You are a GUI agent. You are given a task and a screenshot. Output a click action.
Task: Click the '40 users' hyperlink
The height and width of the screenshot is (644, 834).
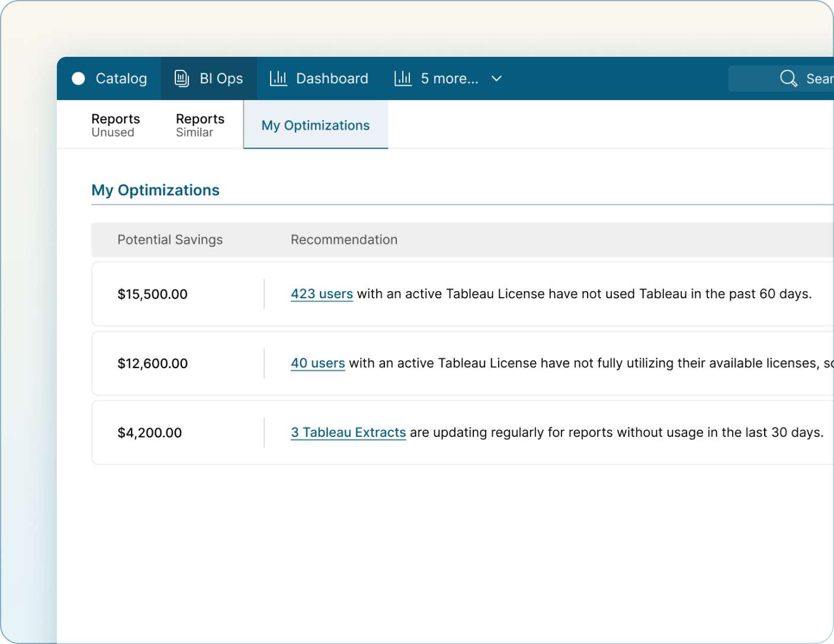pyautogui.click(x=317, y=363)
